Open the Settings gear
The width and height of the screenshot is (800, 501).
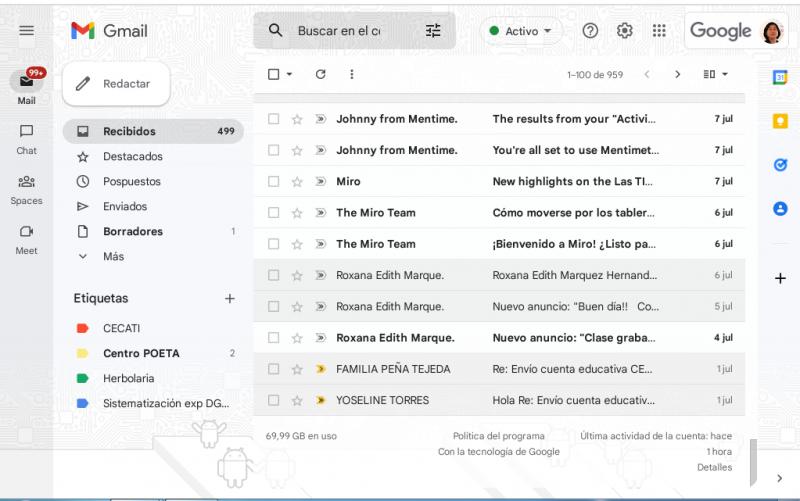tap(625, 31)
